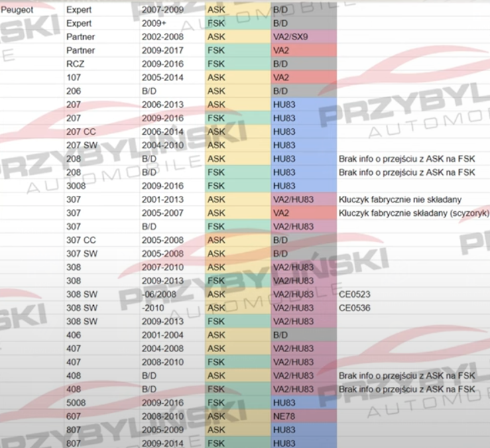Click 'Kluczyk fabrycznie składany (scyzoryk)' note
490x448 pixels.
pos(414,213)
